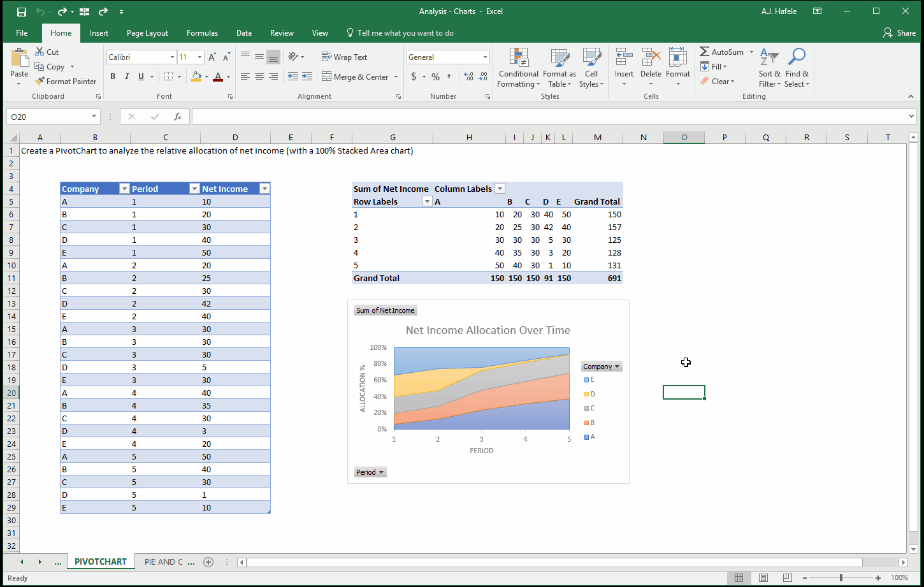
Task: Open Format as Table gallery
Action: [559, 68]
